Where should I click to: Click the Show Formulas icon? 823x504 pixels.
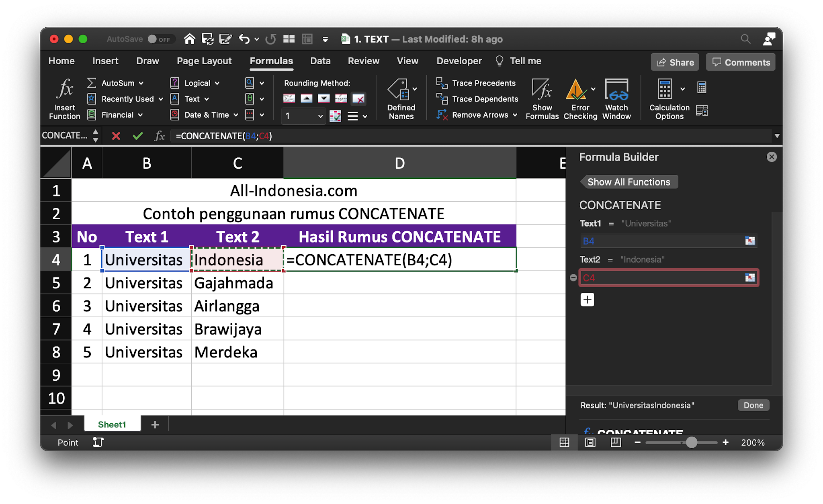coord(541,89)
